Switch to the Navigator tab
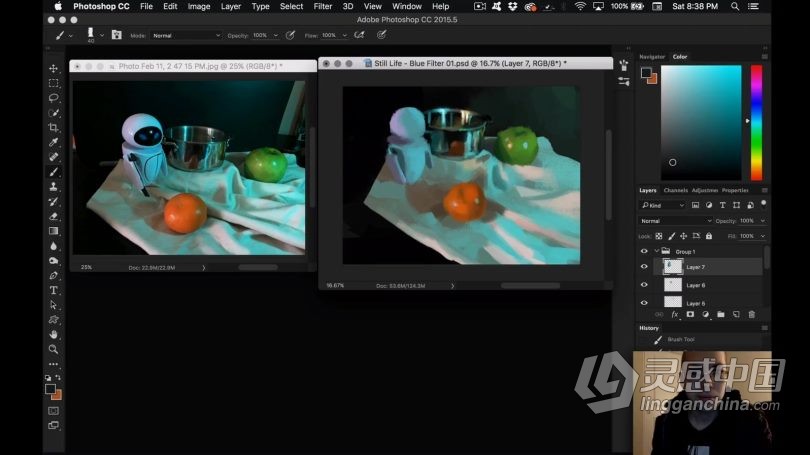The image size is (810, 455). pyautogui.click(x=652, y=57)
